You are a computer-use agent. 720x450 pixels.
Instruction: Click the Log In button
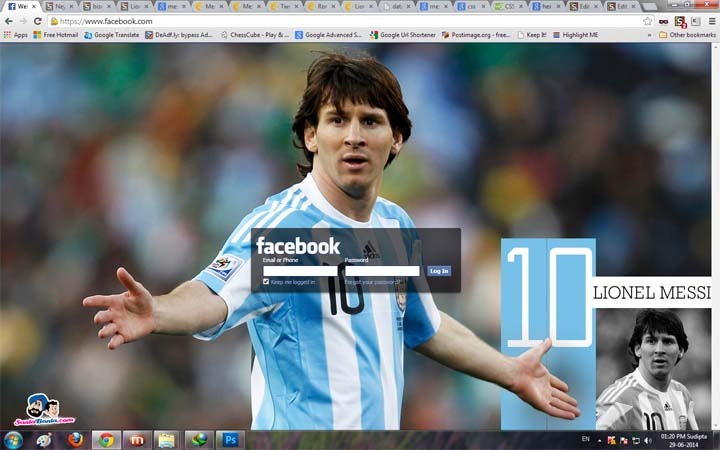[439, 271]
